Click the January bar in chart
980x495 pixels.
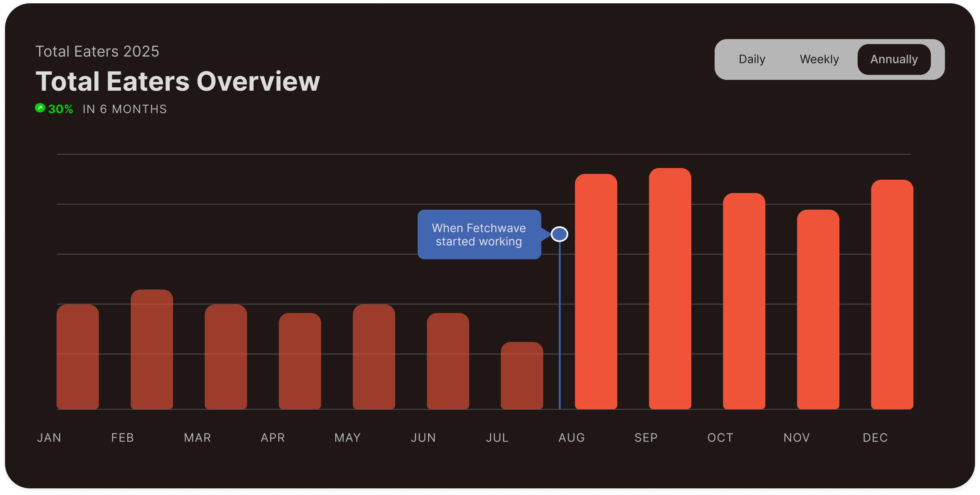click(x=78, y=357)
